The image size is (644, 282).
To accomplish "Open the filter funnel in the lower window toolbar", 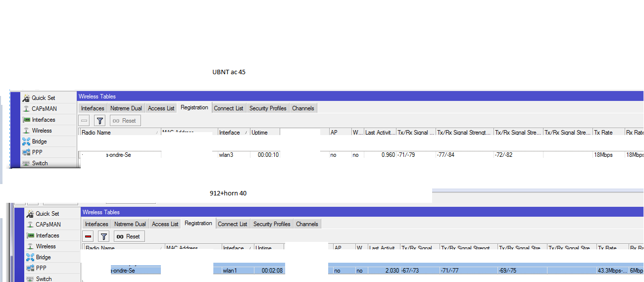I will click(x=104, y=236).
